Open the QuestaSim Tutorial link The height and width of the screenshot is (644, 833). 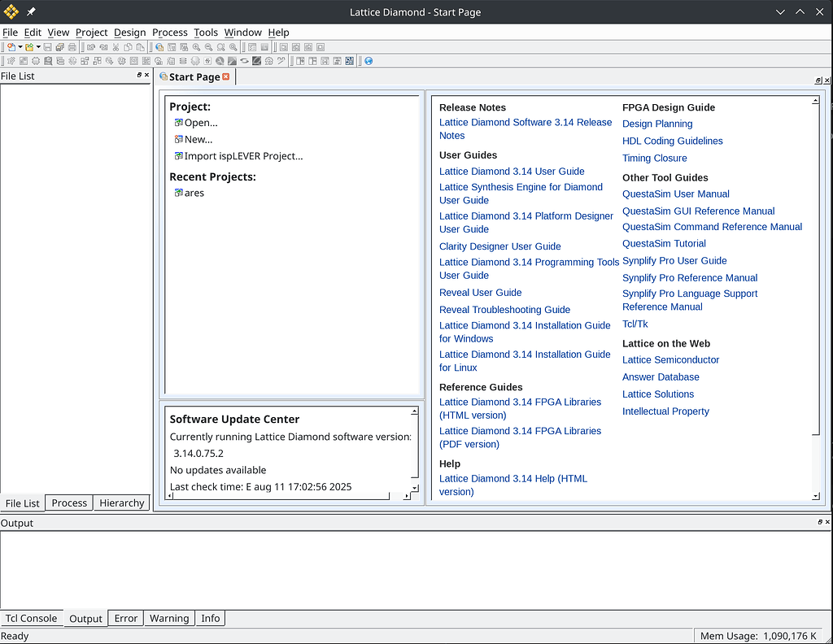(664, 244)
